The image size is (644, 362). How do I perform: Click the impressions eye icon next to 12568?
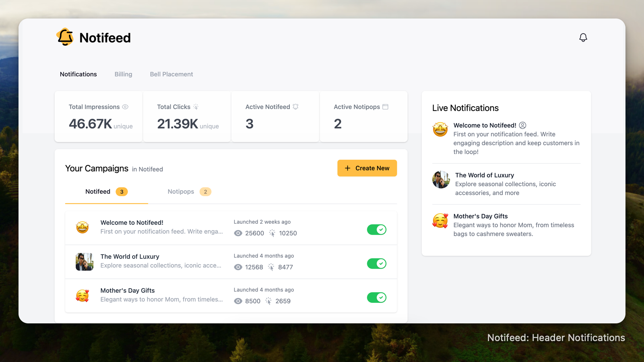[x=238, y=267]
